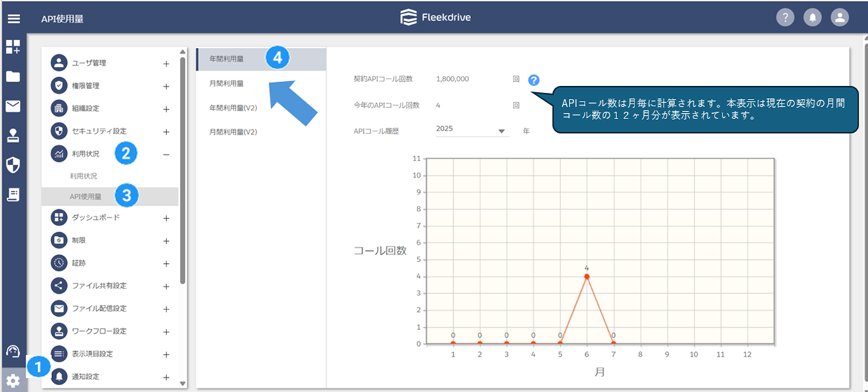Click the ダッシュボード menu label

pyautogui.click(x=96, y=217)
